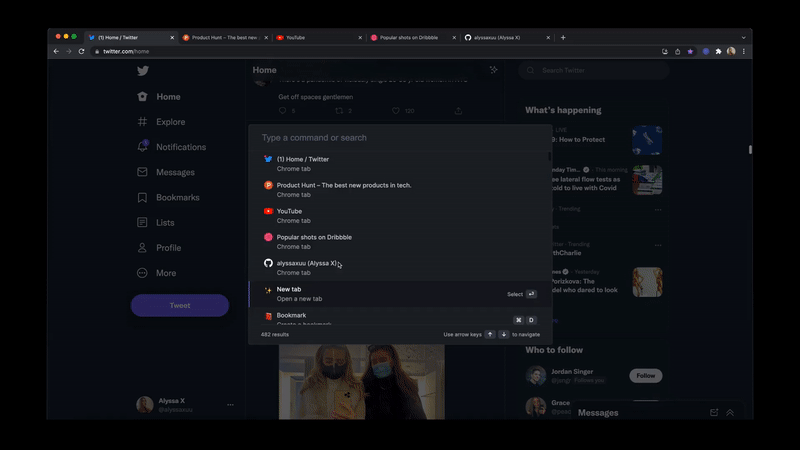Expand the Messages drawer with double chevron
Screen dimensions: 800x450
[730, 412]
